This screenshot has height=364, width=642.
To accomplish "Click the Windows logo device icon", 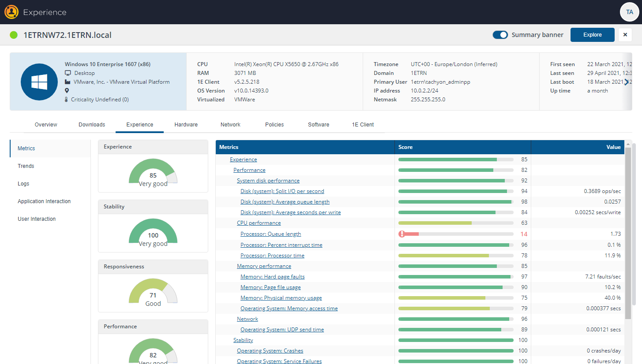I will (39, 82).
